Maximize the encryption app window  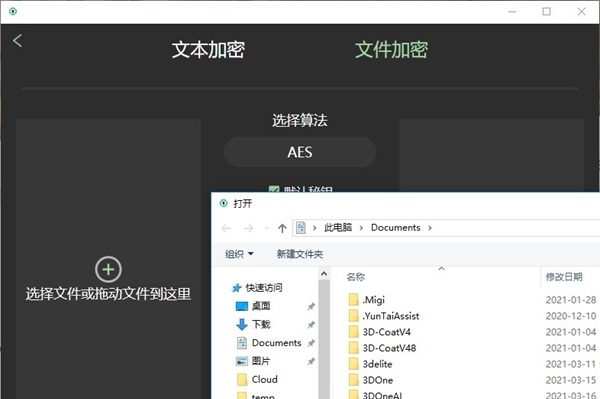coord(546,11)
